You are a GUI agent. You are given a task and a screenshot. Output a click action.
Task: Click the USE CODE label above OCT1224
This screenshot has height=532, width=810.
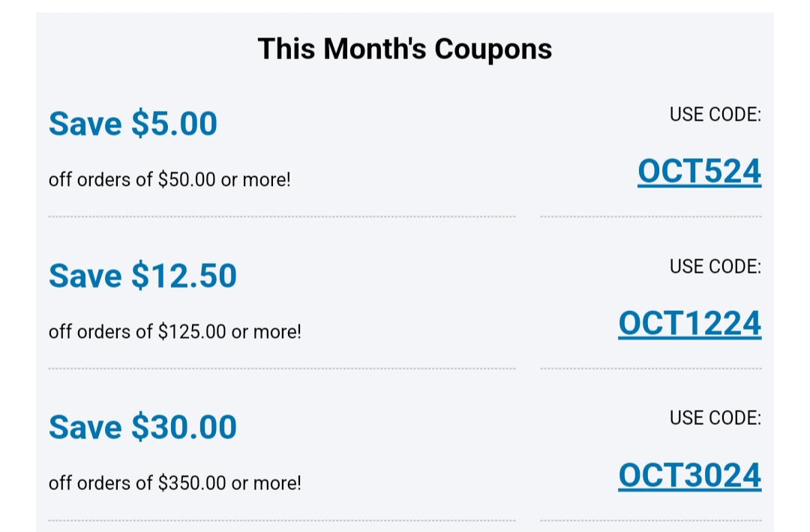point(715,267)
